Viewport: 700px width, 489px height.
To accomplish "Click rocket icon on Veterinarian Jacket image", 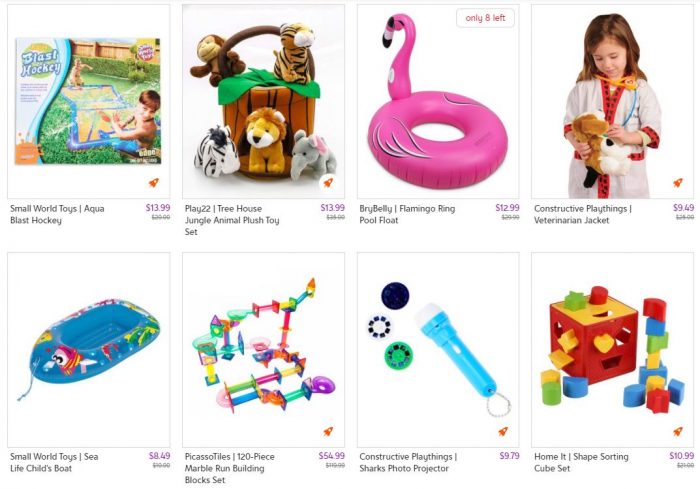I will click(678, 183).
